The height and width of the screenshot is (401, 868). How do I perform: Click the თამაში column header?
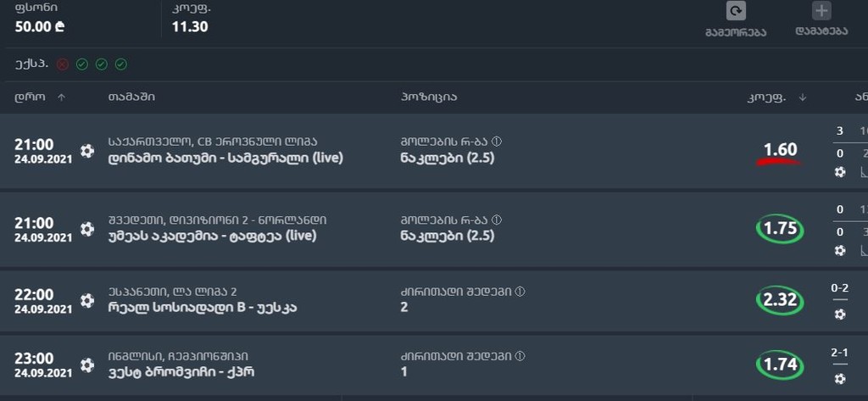131,97
